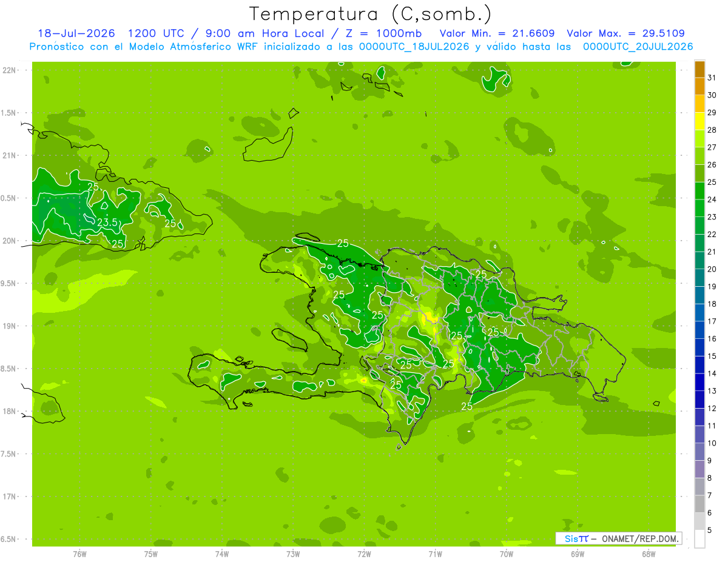Pick the orange swatch between 30 and 31
728x562 pixels.
[699, 87]
